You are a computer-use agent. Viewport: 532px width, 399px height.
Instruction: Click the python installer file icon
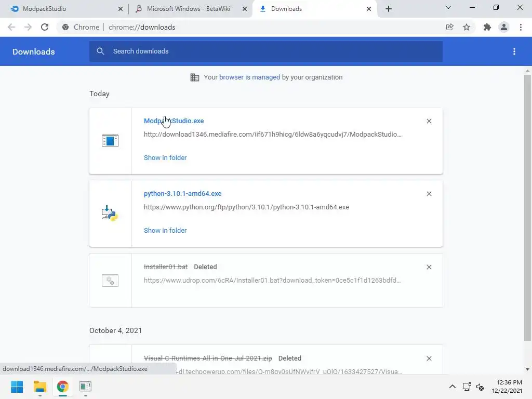(110, 214)
